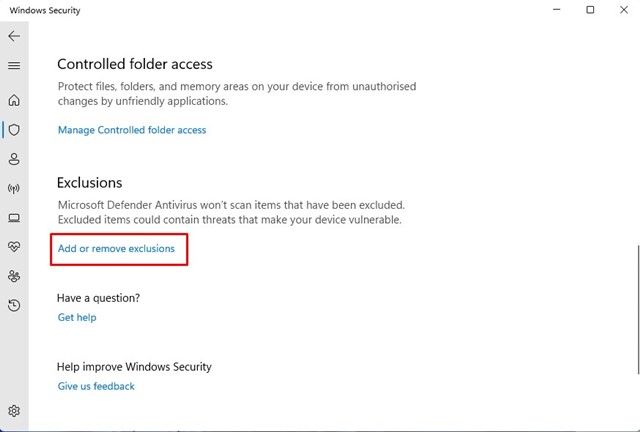Screen dimensions: 640x432
Task: Go back using the back arrow
Action: (x=14, y=36)
